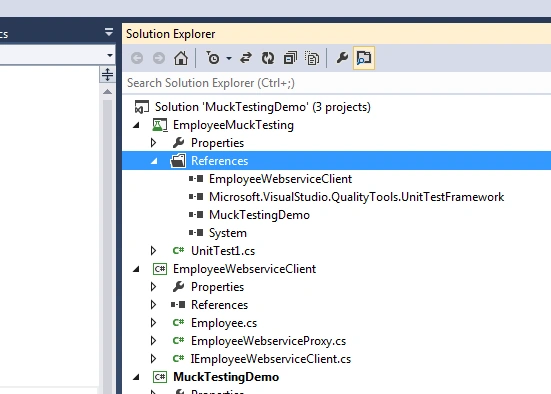Click the folder icon of highlighted References
This screenshot has height=394, width=551.
pyautogui.click(x=178, y=161)
